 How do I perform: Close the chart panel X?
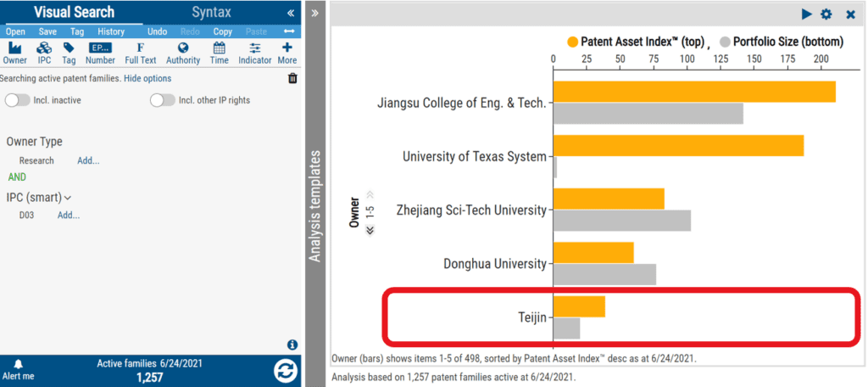coord(851,14)
